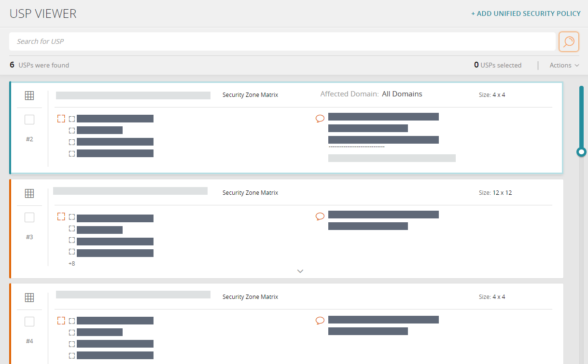Open Security Zone Matrix label of USP #2
The width and height of the screenshot is (588, 364).
tap(250, 95)
